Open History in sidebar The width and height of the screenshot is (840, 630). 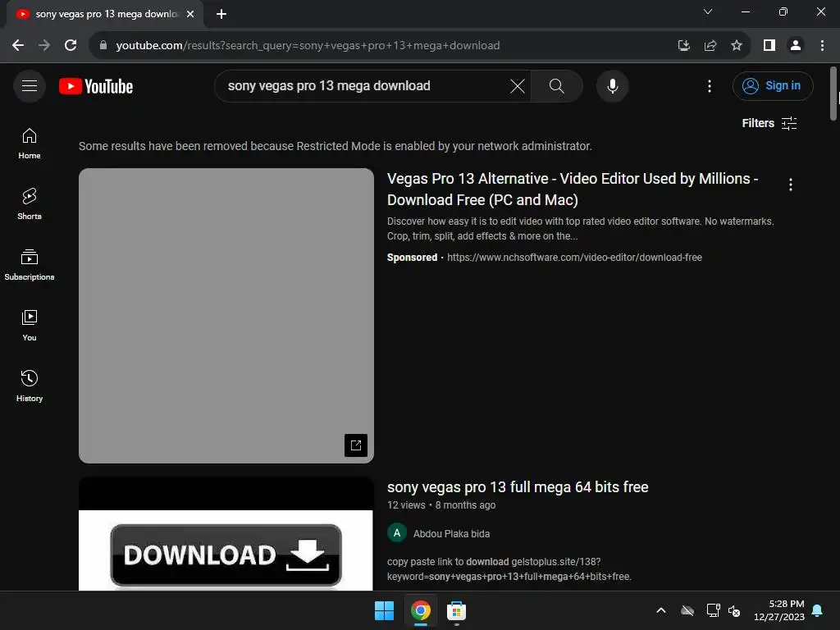[30, 386]
